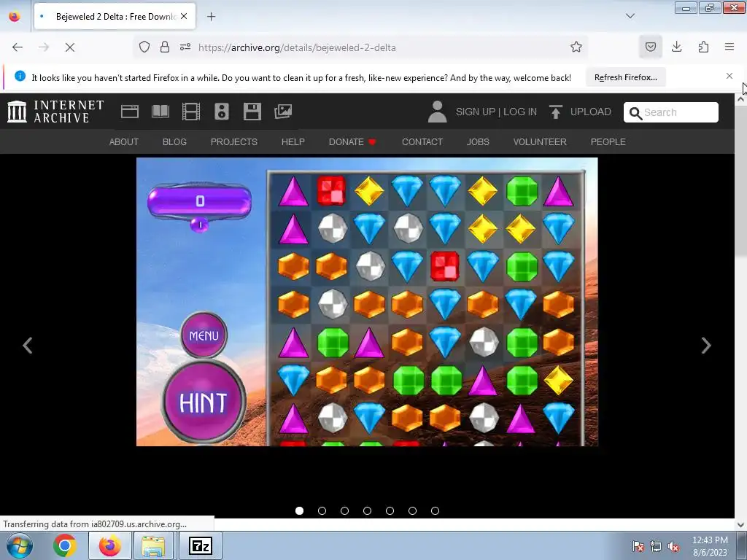Open tracking protection shield icon
The width and height of the screenshot is (747, 560).
(144, 47)
